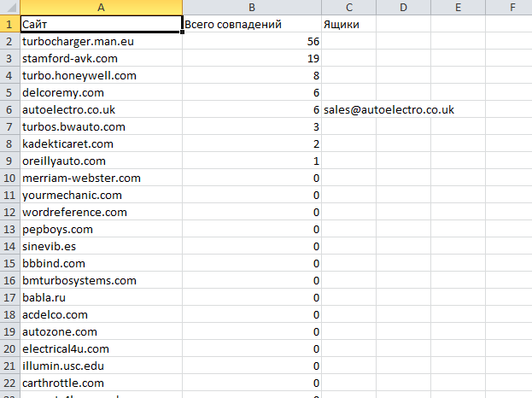Screen dimensions: 532x398
Task: Click the fill handle of cell A1
Action: click(183, 32)
